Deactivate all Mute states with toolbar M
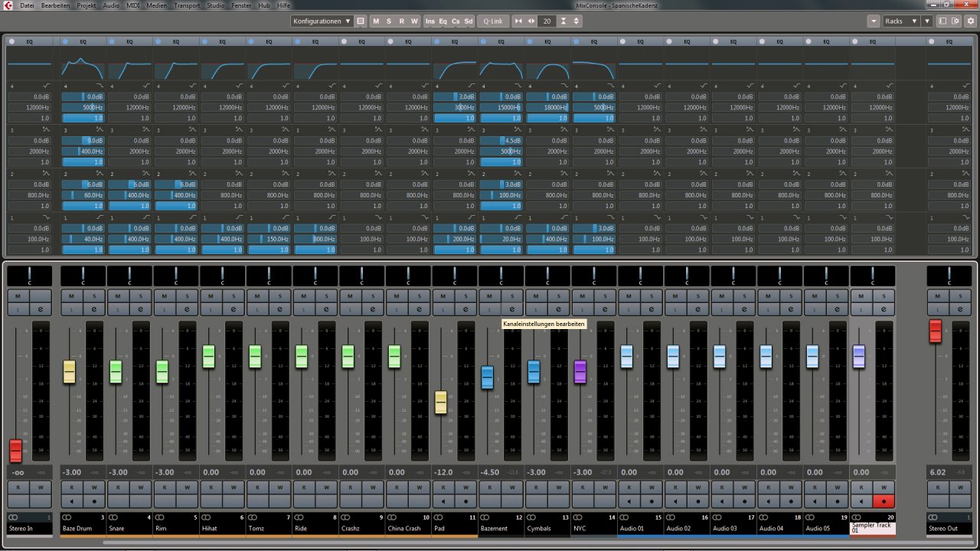 coord(376,21)
